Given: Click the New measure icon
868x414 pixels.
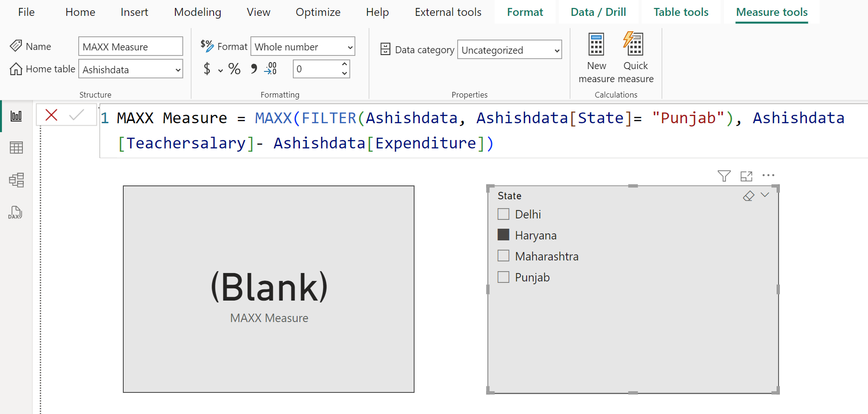Looking at the screenshot, I should click(x=596, y=45).
